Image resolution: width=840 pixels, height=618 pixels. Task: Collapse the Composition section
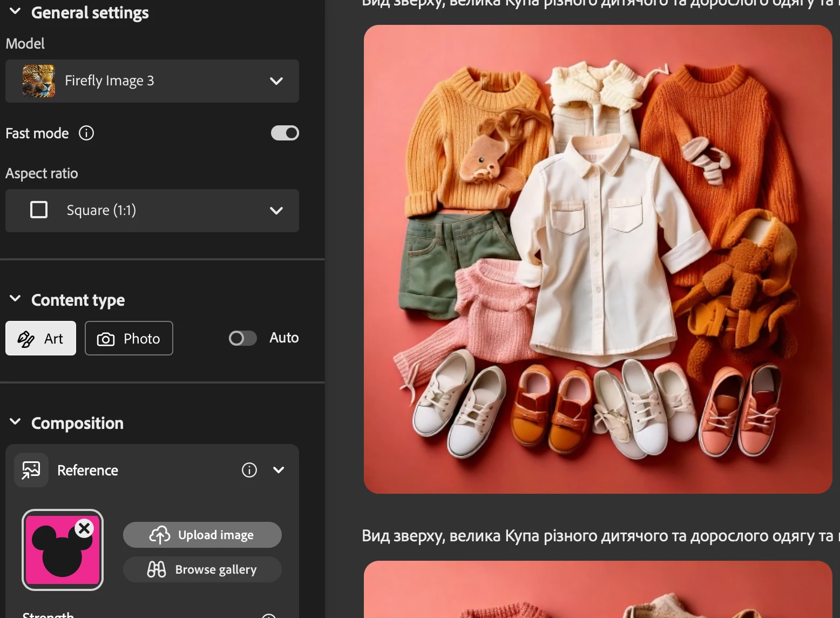pyautogui.click(x=15, y=422)
